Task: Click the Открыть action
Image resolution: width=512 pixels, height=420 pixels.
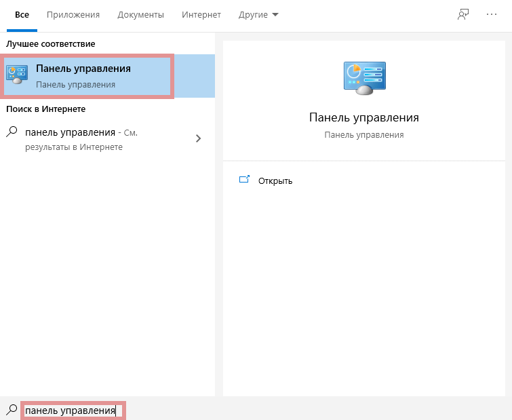Action: pyautogui.click(x=275, y=181)
